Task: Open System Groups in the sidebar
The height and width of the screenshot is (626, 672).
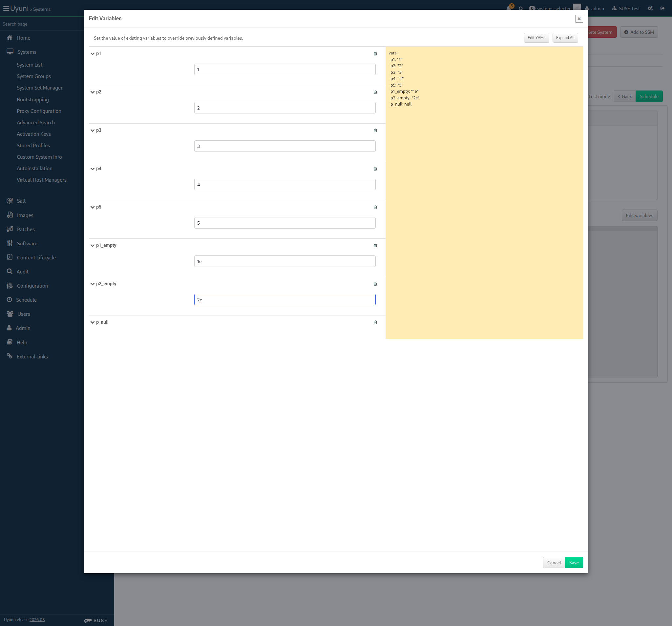Action: (x=34, y=76)
